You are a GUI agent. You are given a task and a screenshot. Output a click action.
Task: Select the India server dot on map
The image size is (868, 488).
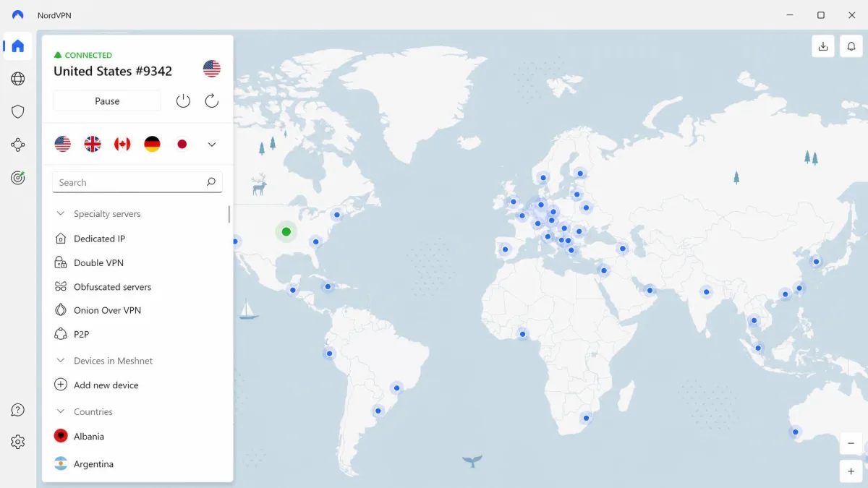coord(706,292)
